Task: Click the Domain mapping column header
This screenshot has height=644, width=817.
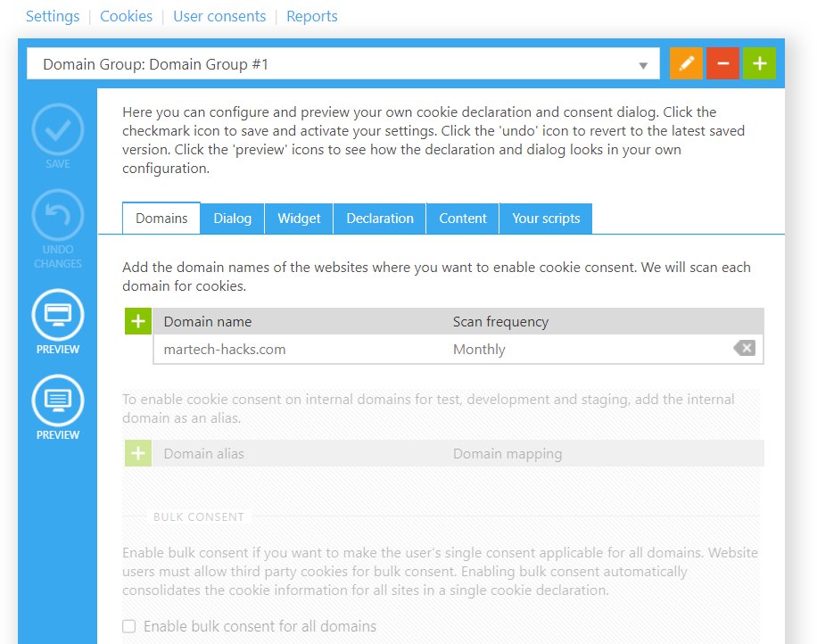Action: pos(508,453)
